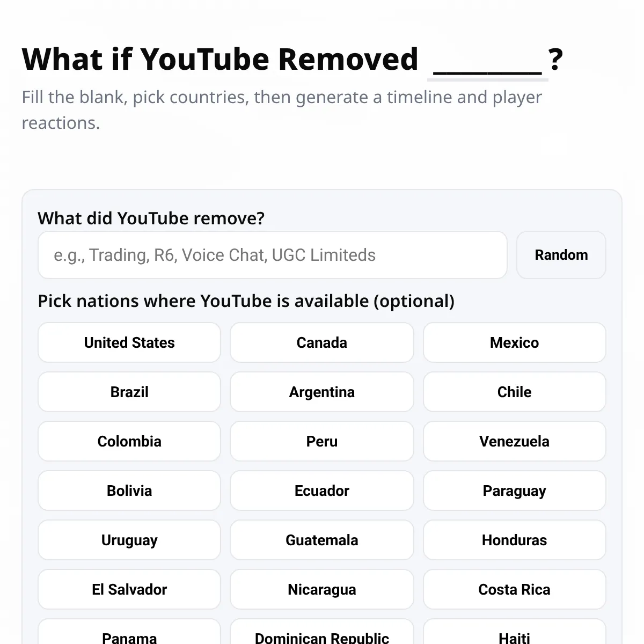
Task: Select the Guatemala nation chip
Action: click(x=322, y=540)
